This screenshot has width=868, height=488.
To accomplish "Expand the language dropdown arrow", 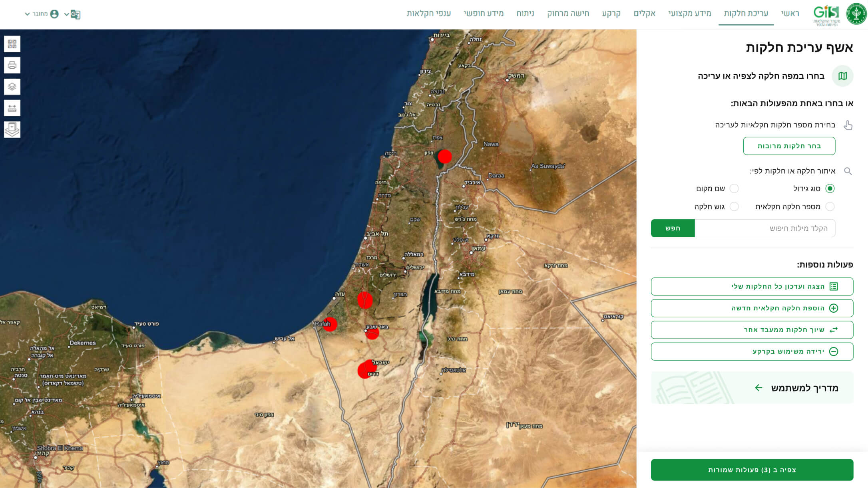I will (66, 14).
